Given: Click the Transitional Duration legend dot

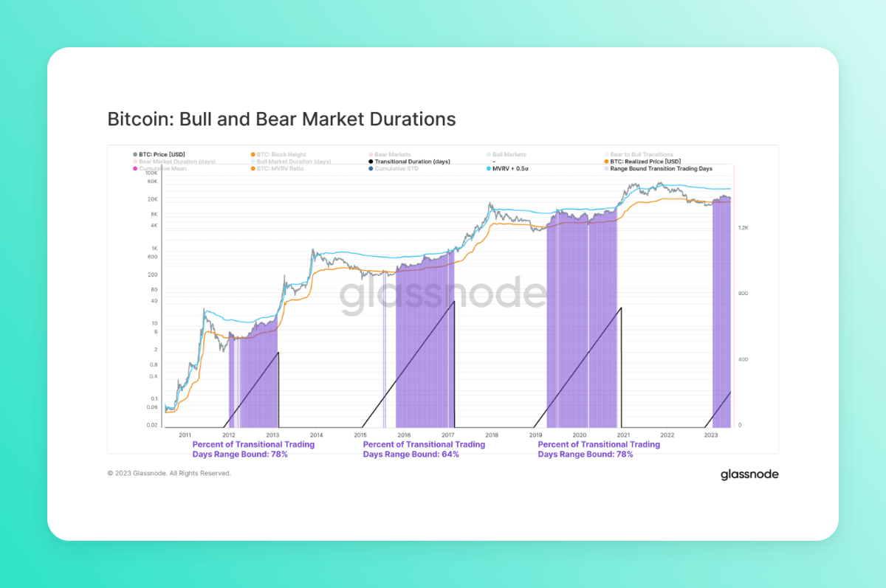Looking at the screenshot, I should [x=371, y=162].
